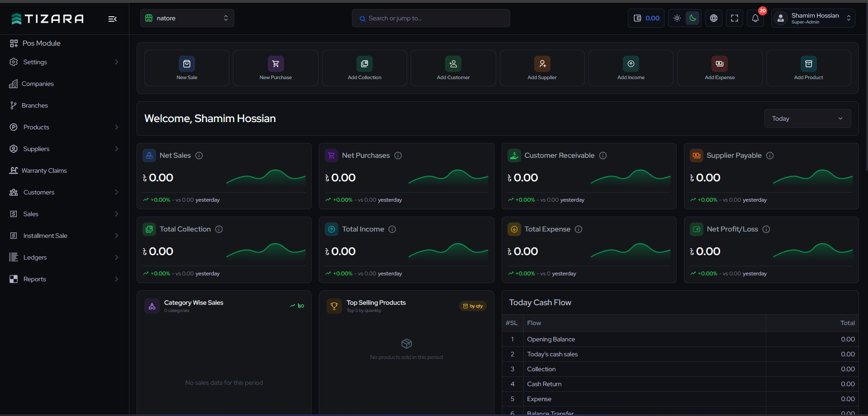The width and height of the screenshot is (868, 416).
Task: Open Ledgers sidebar item
Action: [64, 257]
